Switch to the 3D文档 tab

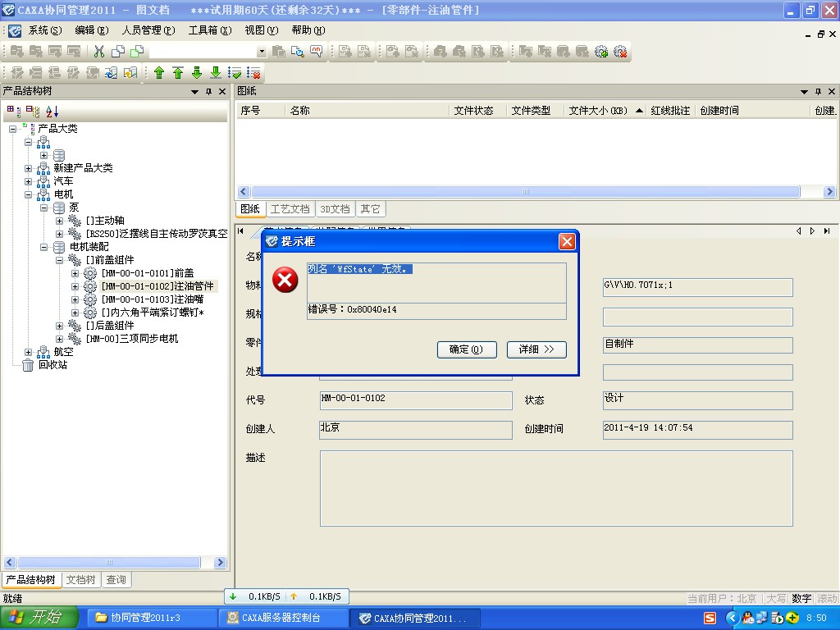pos(335,209)
